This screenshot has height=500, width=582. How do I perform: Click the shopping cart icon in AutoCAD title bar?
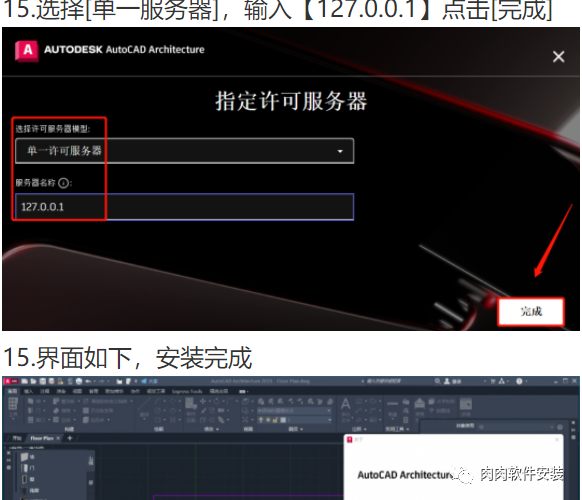tap(493, 381)
